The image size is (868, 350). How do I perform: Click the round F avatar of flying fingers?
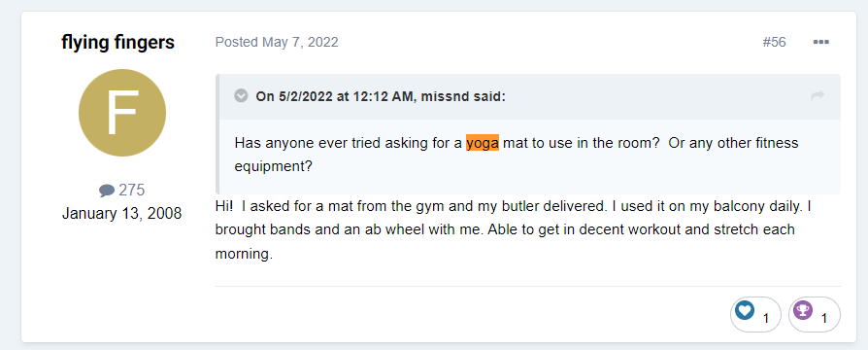[x=122, y=113]
